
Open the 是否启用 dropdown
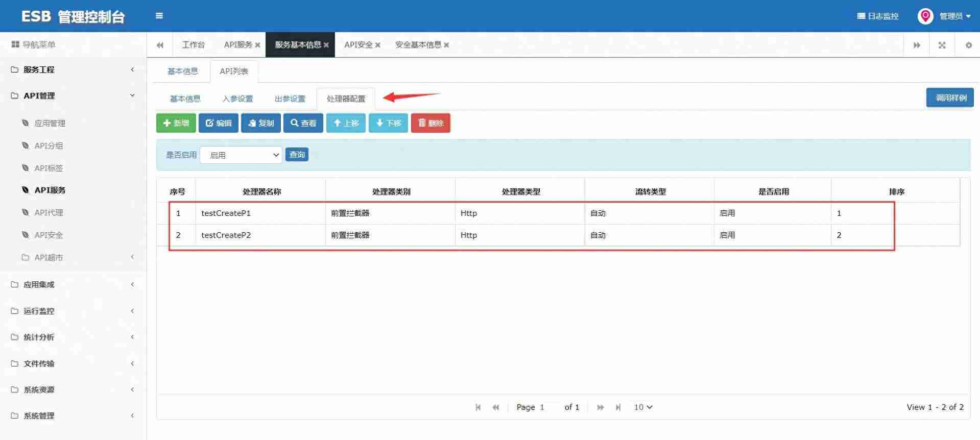pos(241,155)
